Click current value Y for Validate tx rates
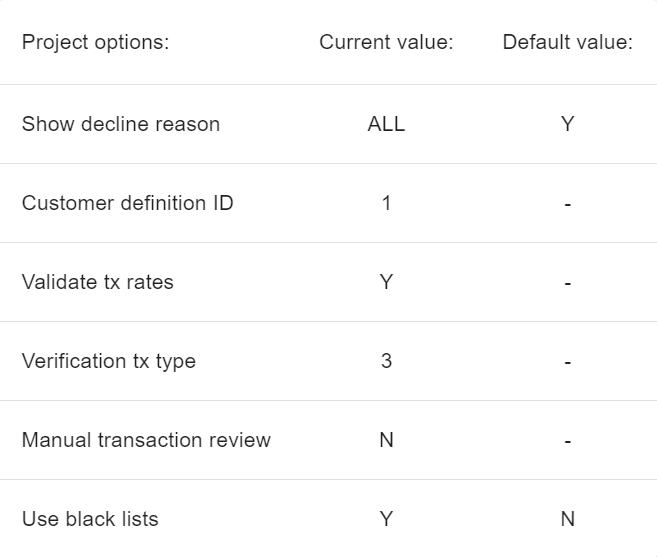 (x=386, y=282)
